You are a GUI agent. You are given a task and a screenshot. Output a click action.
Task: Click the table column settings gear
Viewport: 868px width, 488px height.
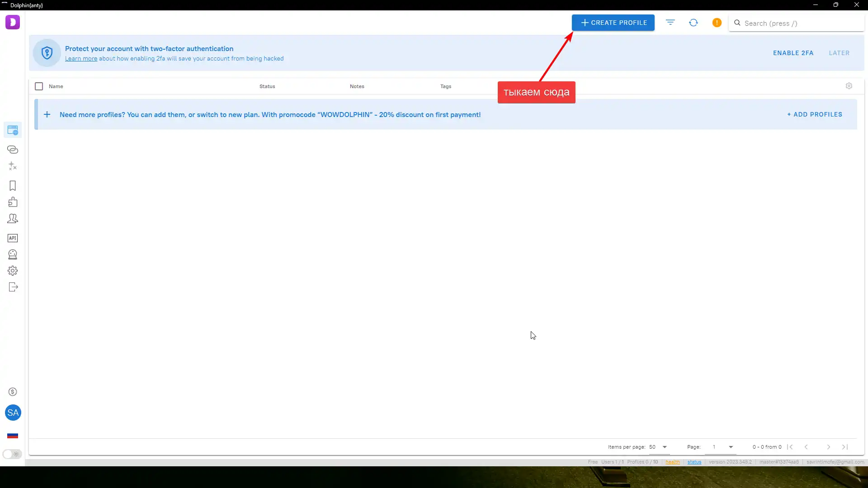(x=849, y=86)
